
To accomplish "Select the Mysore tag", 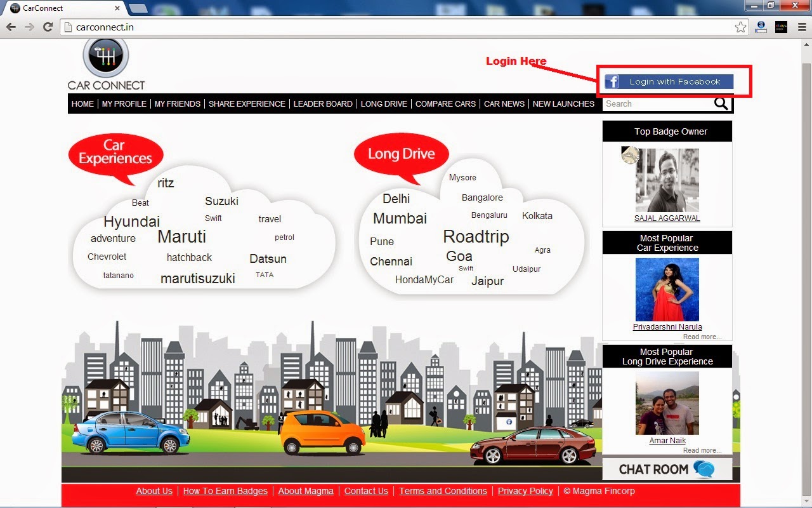I will 462,178.
